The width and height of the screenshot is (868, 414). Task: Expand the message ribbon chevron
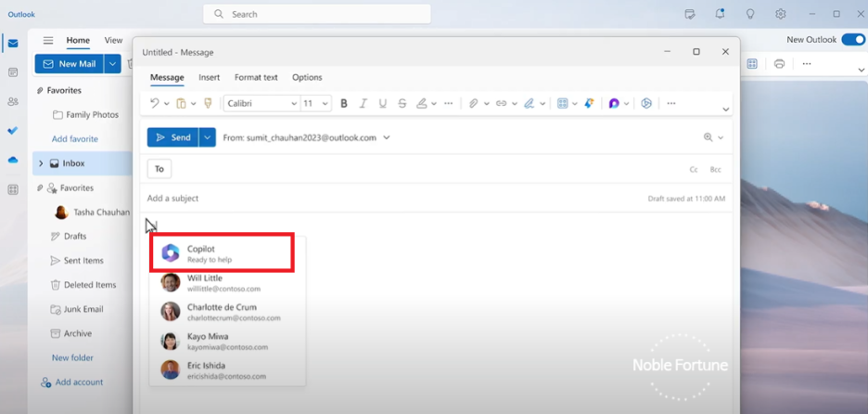click(x=726, y=110)
